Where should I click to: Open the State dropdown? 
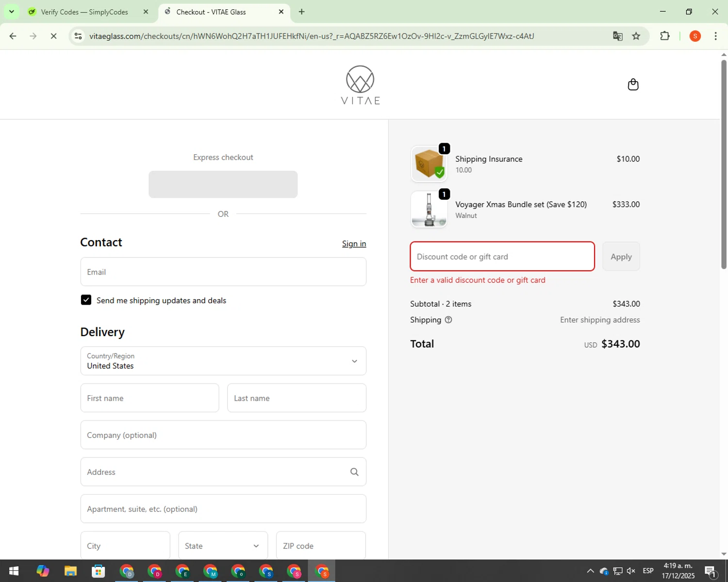point(223,546)
